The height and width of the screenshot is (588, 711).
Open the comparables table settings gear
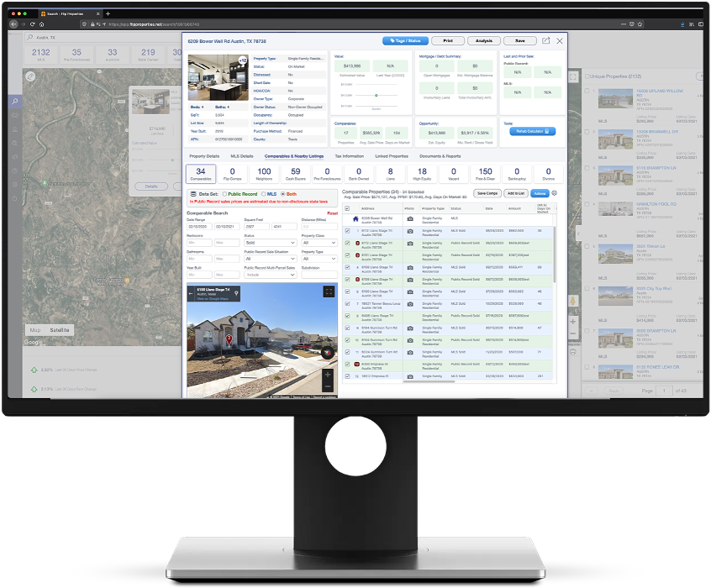click(554, 193)
